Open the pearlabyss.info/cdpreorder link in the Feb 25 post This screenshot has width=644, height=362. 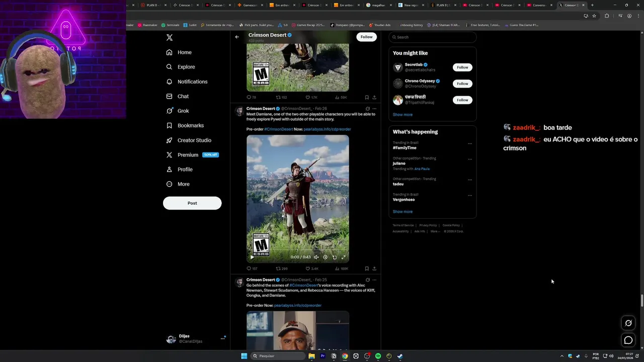coord(297,305)
